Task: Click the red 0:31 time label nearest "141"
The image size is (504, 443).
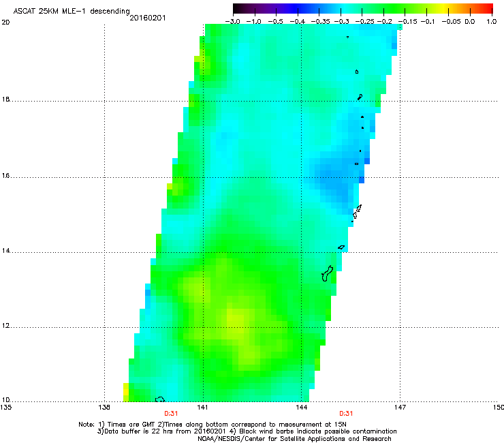Action: 171,414
